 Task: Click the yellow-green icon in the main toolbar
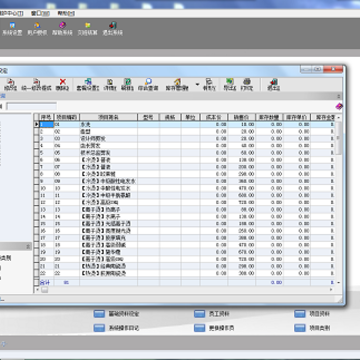pos(87,25)
